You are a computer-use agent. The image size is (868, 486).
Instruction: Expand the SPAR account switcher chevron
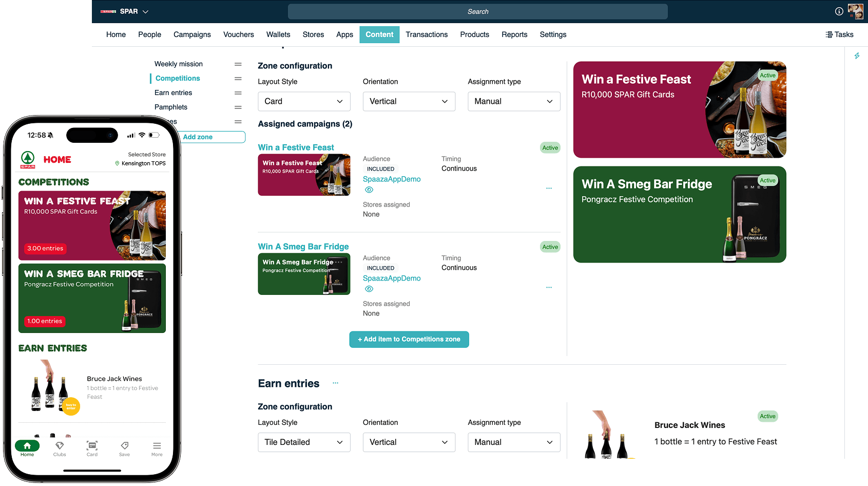146,11
